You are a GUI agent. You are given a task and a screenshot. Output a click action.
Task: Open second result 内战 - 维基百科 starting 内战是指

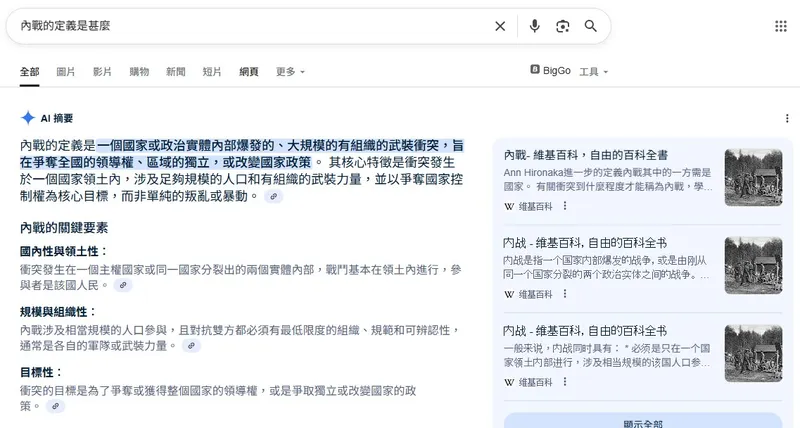tap(585, 243)
